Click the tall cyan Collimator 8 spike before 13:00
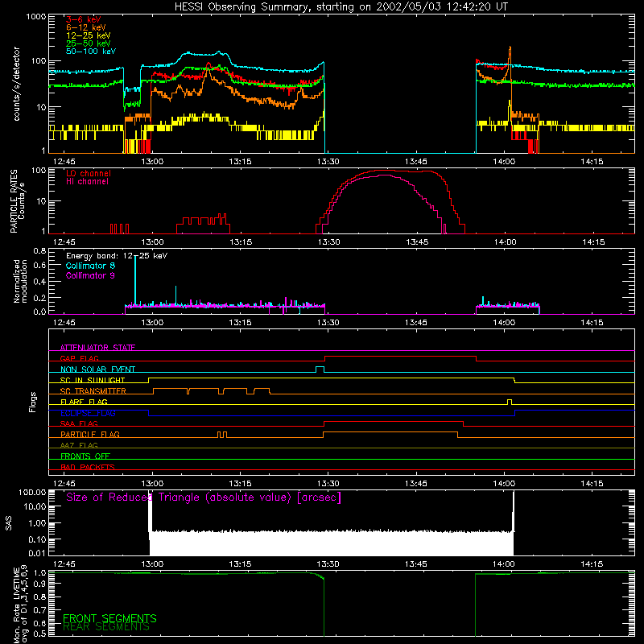The height and width of the screenshot is (644, 644). pos(135,279)
